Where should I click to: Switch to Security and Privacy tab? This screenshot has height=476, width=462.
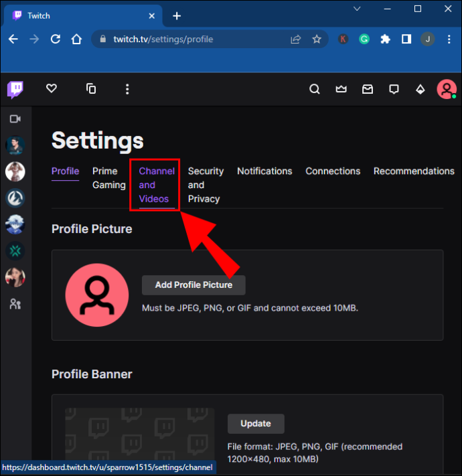pos(206,185)
